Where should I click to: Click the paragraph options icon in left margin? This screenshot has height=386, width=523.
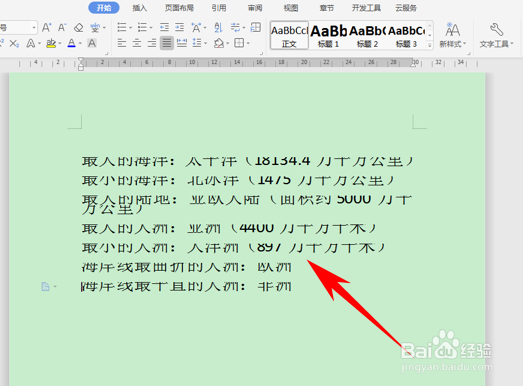(x=45, y=287)
